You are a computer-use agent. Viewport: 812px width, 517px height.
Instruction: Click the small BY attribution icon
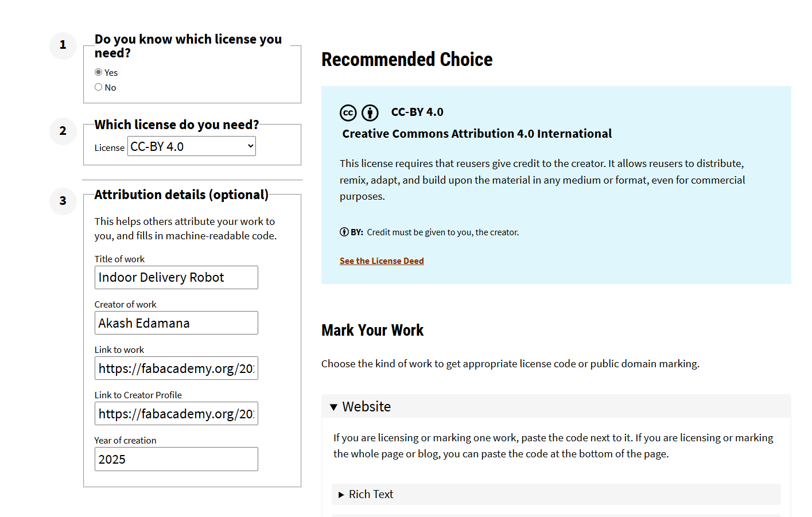pyautogui.click(x=344, y=232)
